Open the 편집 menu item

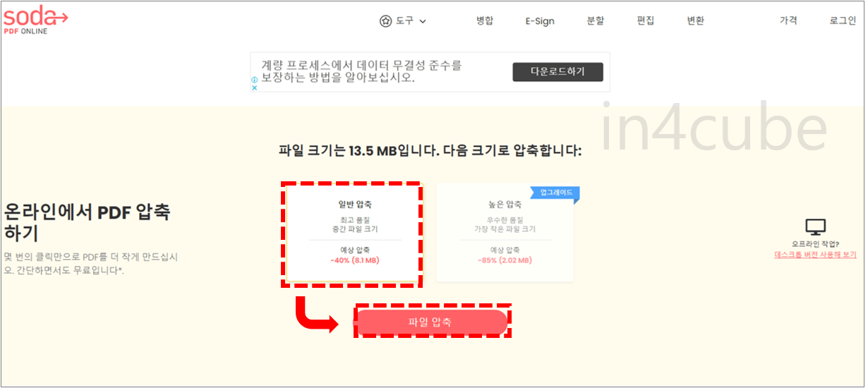(646, 20)
